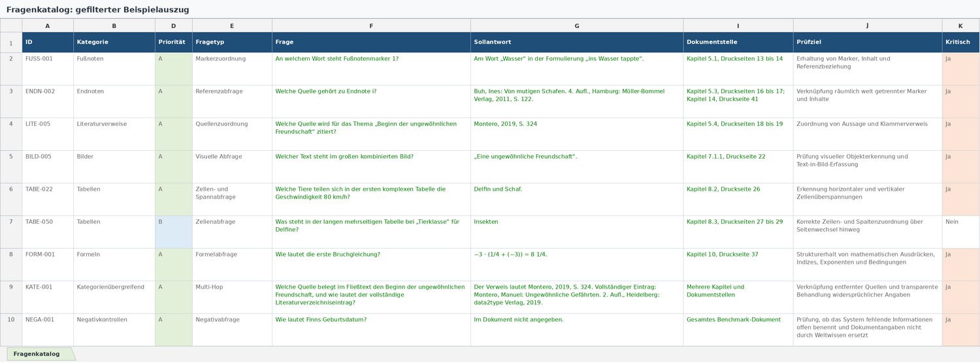Viewport: 980px width, 363px height.
Task: Click 'Kapitel 8.2, Druckseite 26' cell
Action: click(738, 200)
